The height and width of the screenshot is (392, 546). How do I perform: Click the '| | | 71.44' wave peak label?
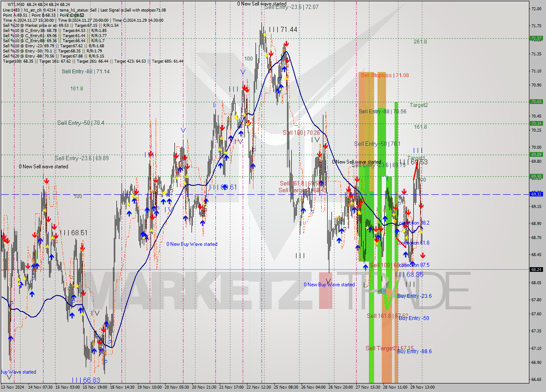pos(284,29)
